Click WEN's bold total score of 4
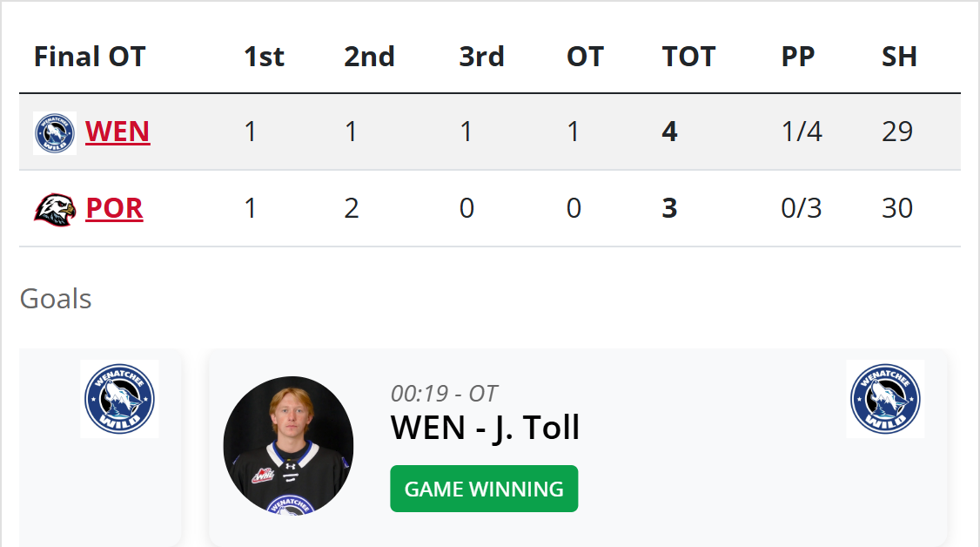This screenshot has width=980, height=547. tap(669, 132)
